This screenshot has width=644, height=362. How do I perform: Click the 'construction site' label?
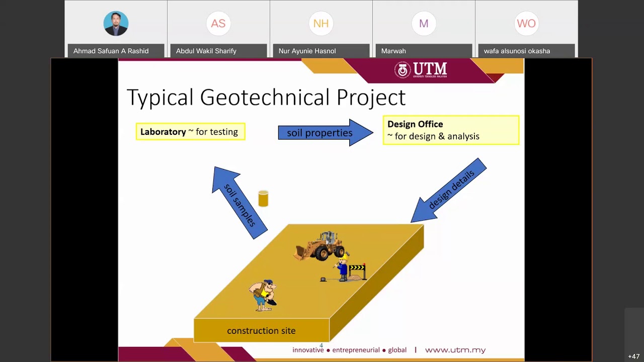[261, 330]
